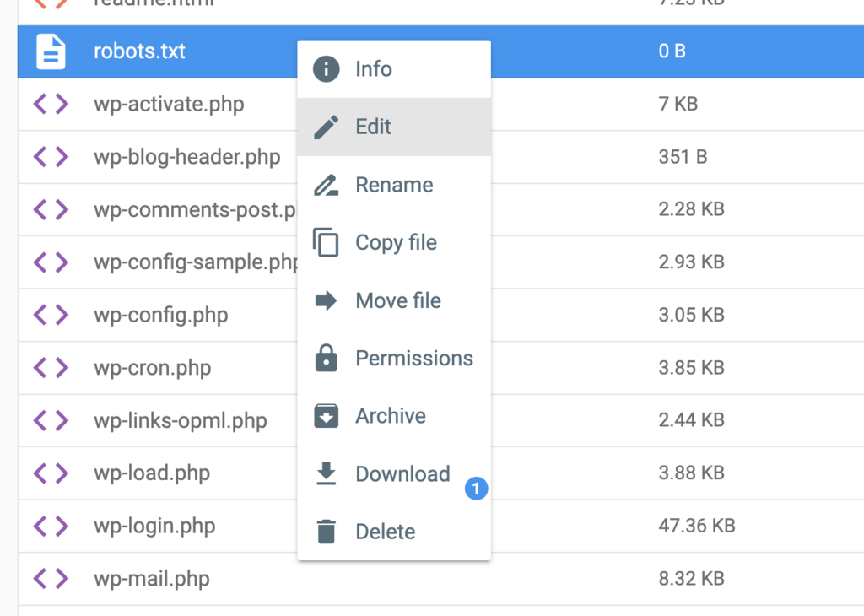Click the Move file arrow icon
Screen dimensions: 864x616
tap(327, 300)
